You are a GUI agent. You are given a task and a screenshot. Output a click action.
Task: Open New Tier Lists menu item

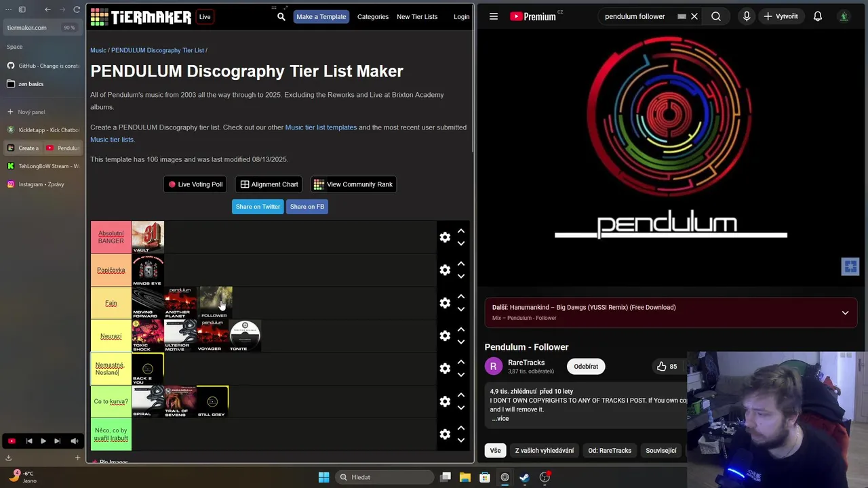(x=417, y=17)
